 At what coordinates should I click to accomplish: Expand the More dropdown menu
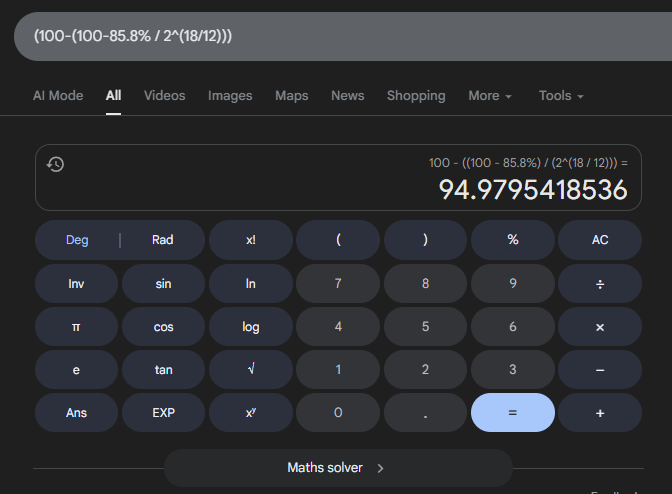(490, 96)
